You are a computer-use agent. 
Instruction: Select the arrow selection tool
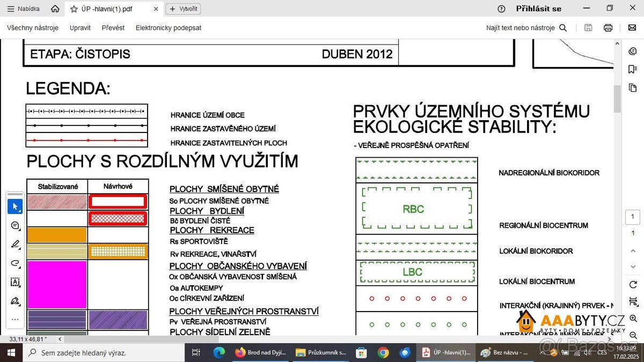[15, 206]
